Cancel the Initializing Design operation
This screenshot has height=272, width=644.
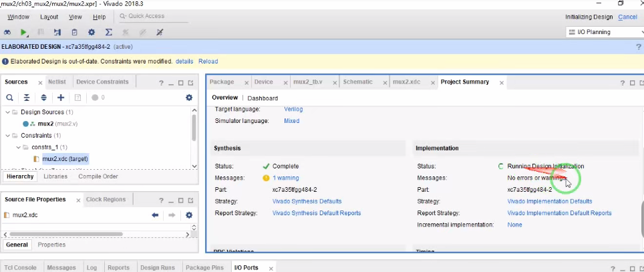627,17
